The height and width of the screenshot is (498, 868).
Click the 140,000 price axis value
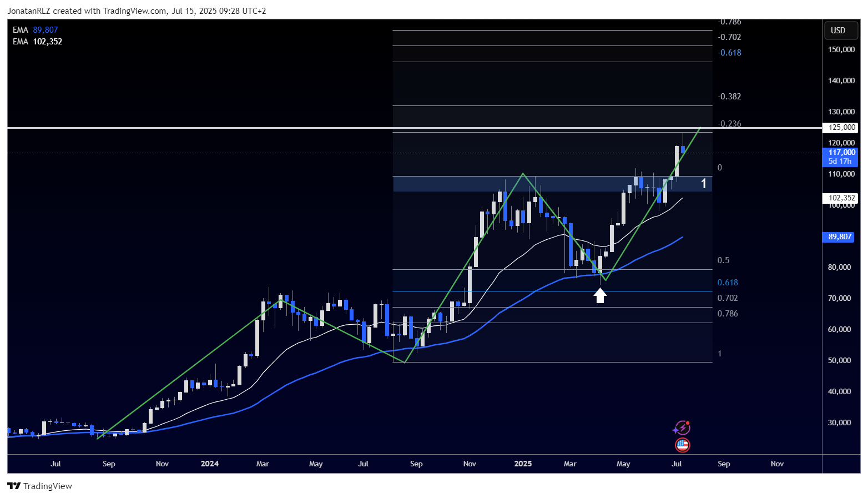841,81
